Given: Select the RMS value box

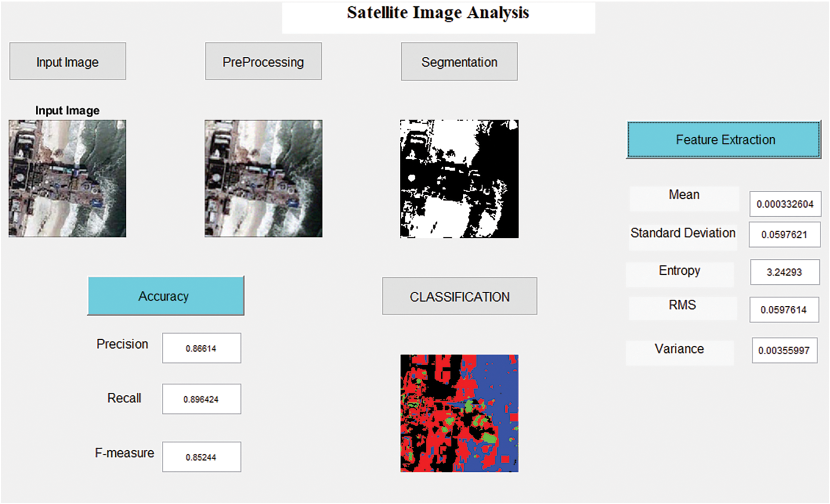Looking at the screenshot, I should 784,309.
